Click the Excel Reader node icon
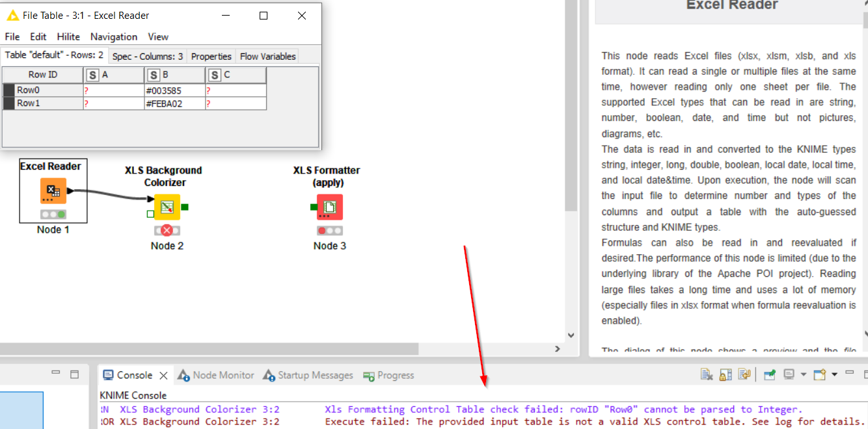868x429 pixels. [53, 191]
